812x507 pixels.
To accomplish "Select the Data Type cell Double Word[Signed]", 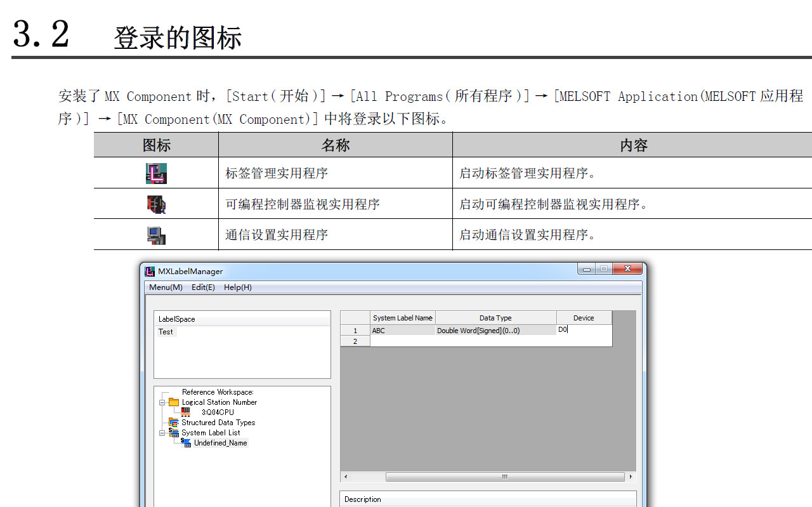I will (495, 331).
